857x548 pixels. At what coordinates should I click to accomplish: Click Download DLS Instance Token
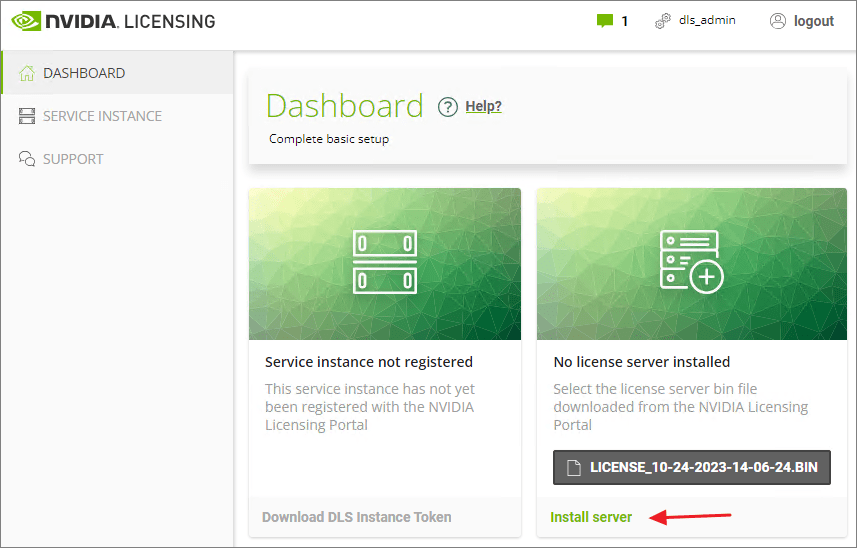[x=356, y=517]
